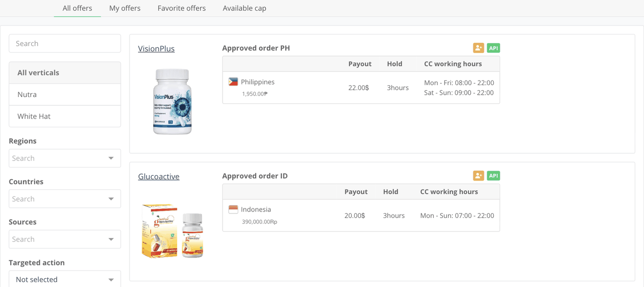Image resolution: width=644 pixels, height=287 pixels.
Task: Click the Indonesia country name
Action: coord(256,209)
